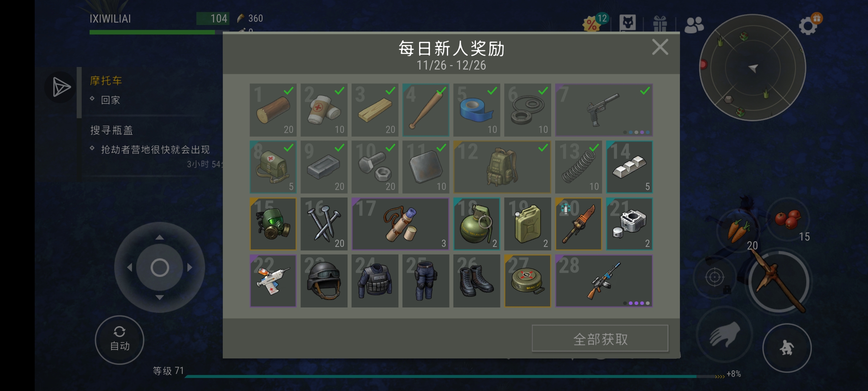Select the day 28 assault rifle reward

pyautogui.click(x=604, y=281)
